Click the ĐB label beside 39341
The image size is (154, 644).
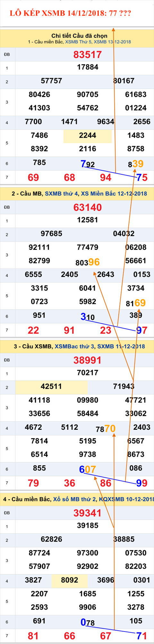coord(7,513)
